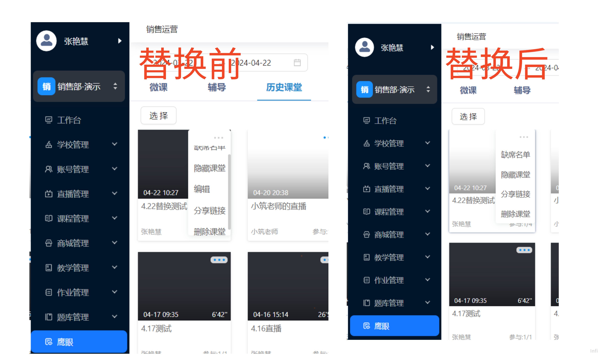The width and height of the screenshot is (612, 364).
Task: Expand 直播管理 chevron in left sidebar
Action: point(114,193)
